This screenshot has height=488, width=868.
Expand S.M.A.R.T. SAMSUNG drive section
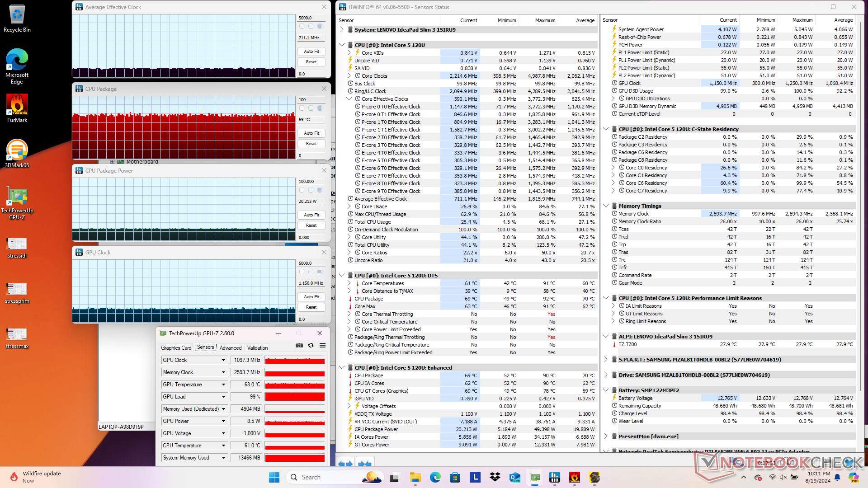(x=606, y=360)
